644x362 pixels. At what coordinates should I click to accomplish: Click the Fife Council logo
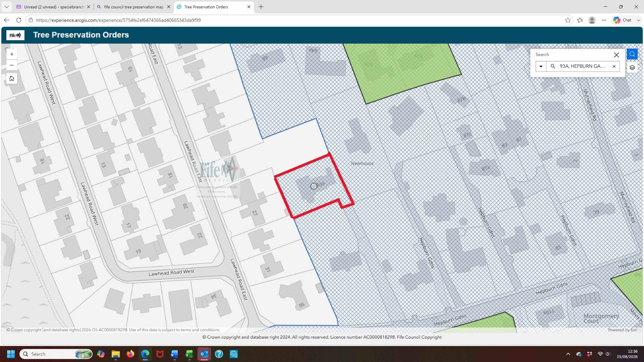(15, 35)
